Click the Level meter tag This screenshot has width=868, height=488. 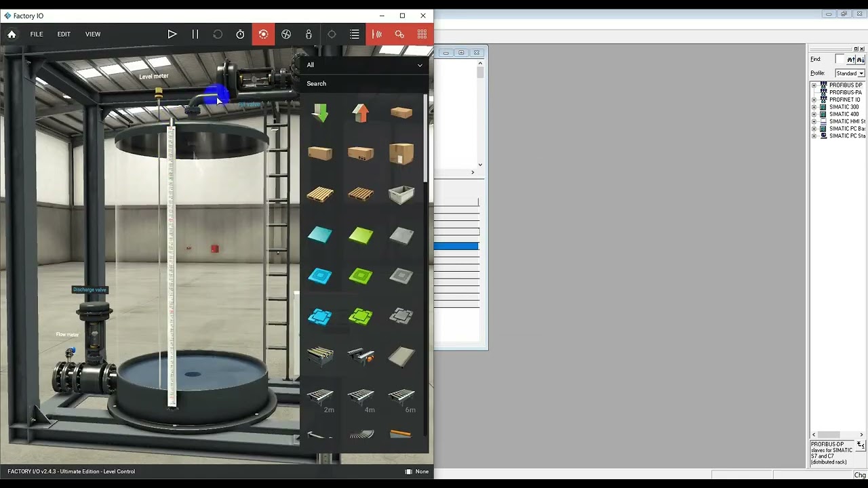pyautogui.click(x=154, y=77)
